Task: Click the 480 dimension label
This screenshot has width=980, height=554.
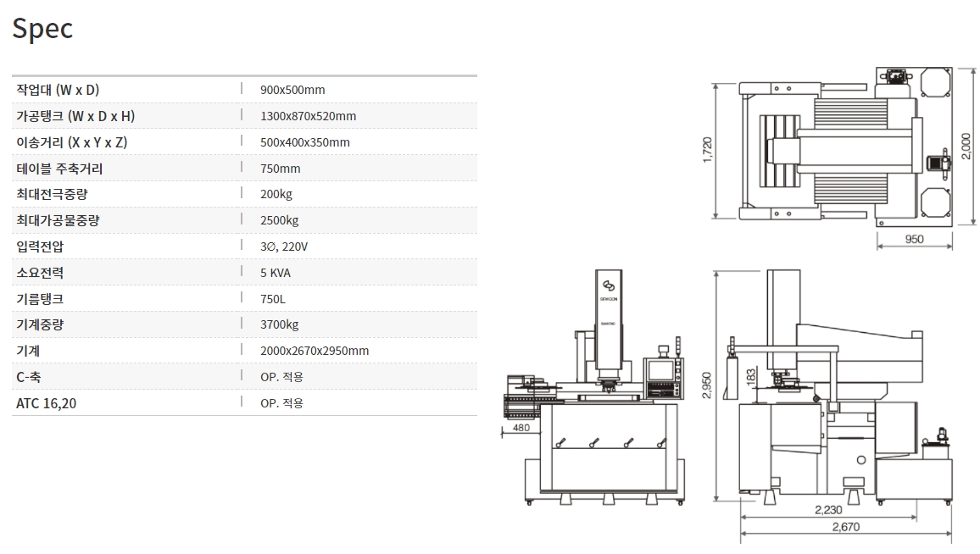Action: point(521,428)
